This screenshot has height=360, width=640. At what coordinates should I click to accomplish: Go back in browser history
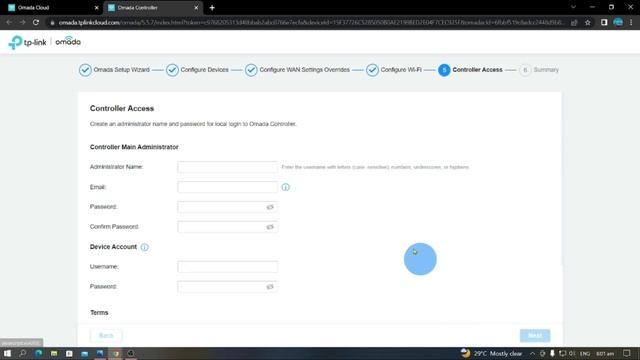(9, 22)
